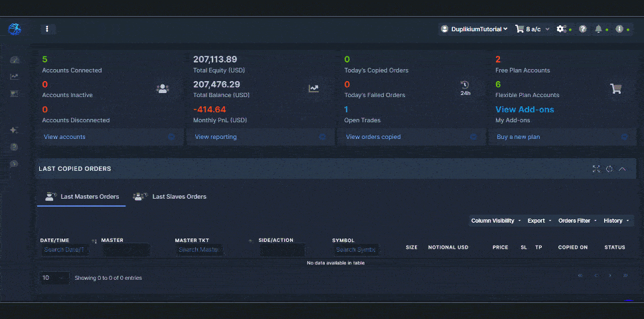This screenshot has height=319, width=644.
Task: Open the notifications bell
Action: (599, 29)
